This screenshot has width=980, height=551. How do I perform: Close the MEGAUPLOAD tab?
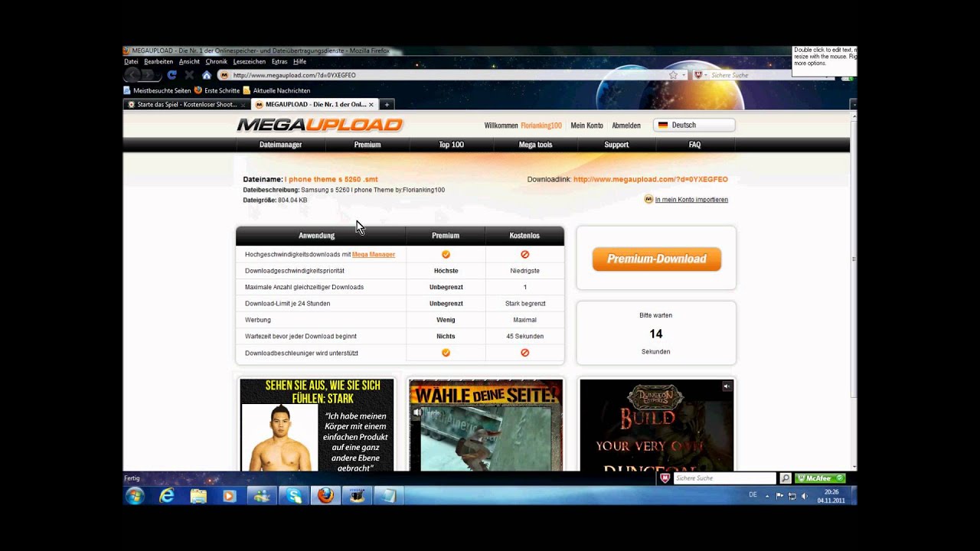[x=371, y=104]
